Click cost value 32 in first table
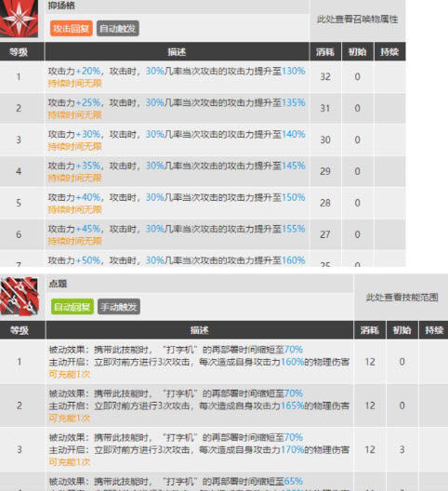This screenshot has width=448, height=491. coord(325,76)
